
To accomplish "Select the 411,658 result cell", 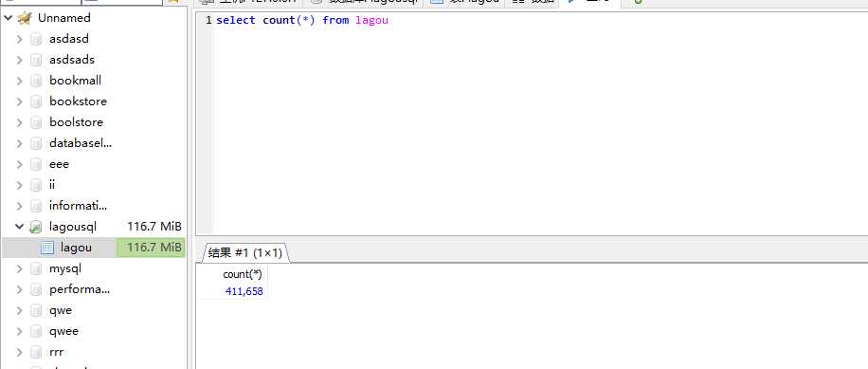I will click(x=244, y=291).
